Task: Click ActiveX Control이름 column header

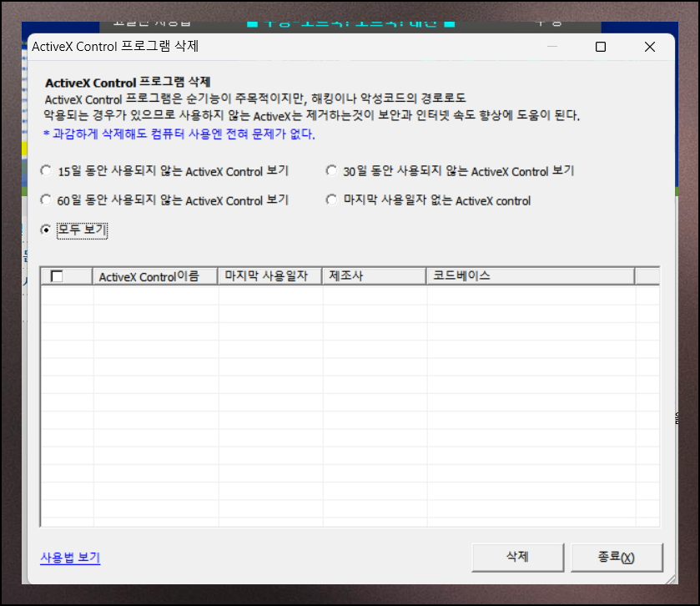Action: tap(155, 276)
